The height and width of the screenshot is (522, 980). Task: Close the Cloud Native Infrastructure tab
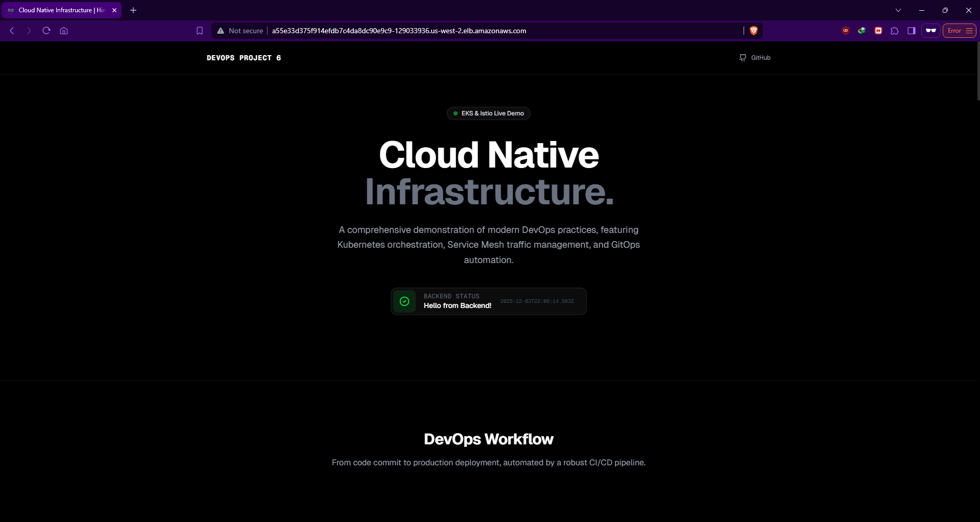[114, 10]
